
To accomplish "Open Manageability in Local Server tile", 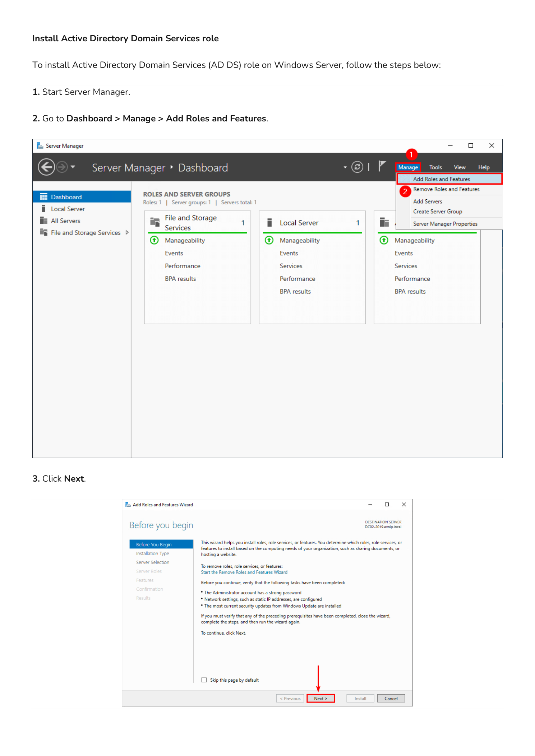I will [x=300, y=241].
